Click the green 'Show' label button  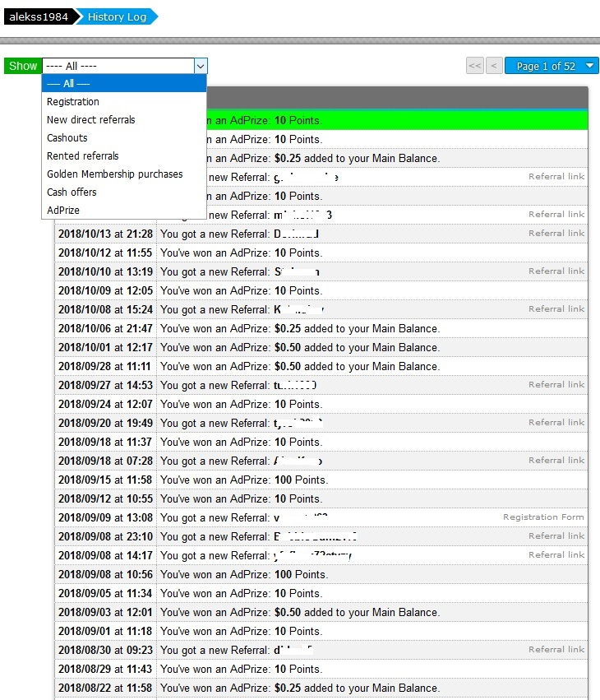coord(23,66)
